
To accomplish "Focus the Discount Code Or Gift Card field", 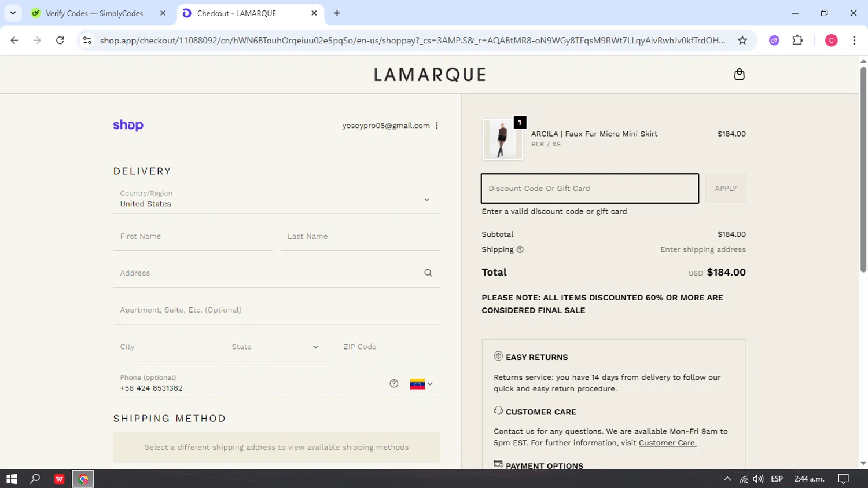I will point(590,189).
